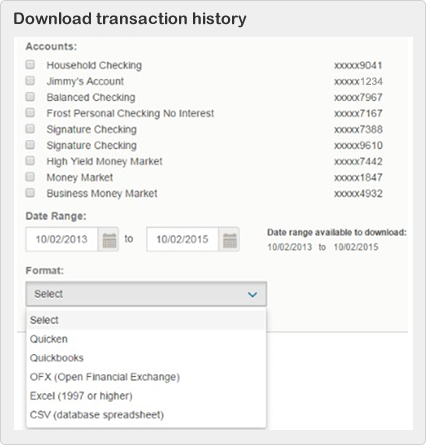
Task: Check the Business Money Market box
Action: click(30, 192)
